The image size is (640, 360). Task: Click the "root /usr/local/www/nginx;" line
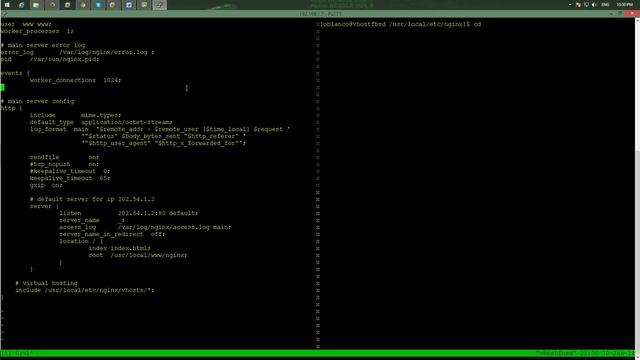[138, 255]
